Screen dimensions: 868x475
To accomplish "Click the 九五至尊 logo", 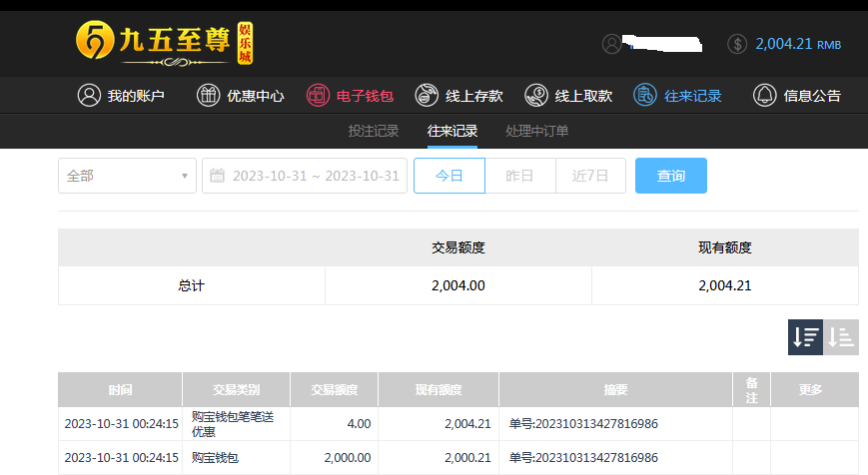I will pyautogui.click(x=165, y=44).
